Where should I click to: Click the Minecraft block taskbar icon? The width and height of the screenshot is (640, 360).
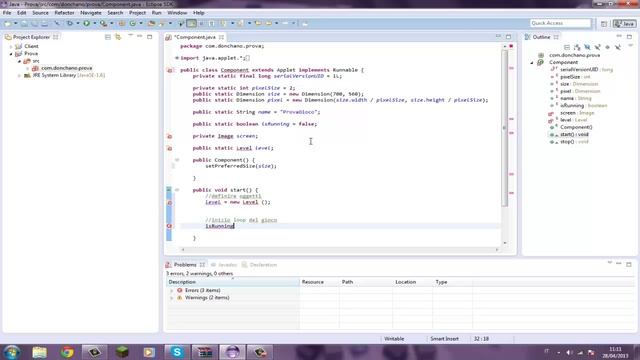[x=122, y=352]
